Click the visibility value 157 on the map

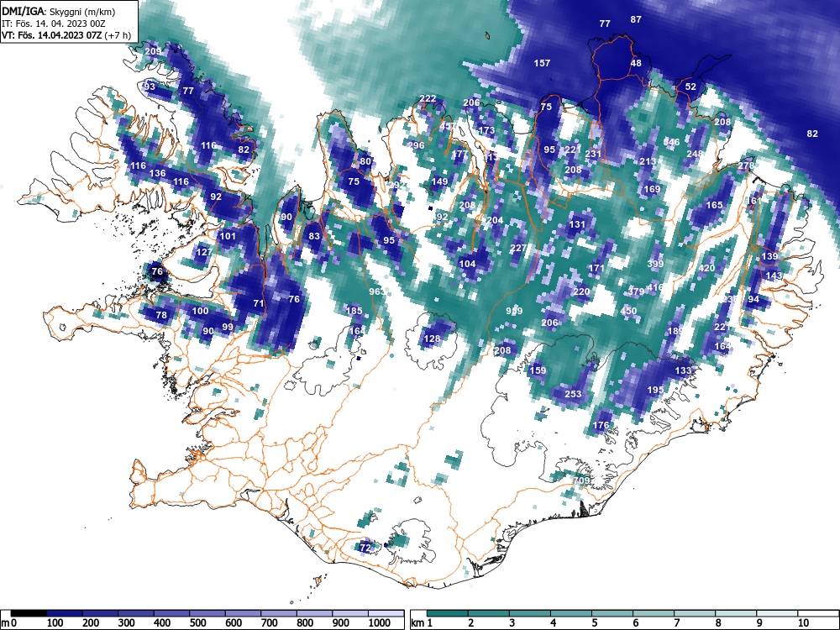[x=542, y=63]
